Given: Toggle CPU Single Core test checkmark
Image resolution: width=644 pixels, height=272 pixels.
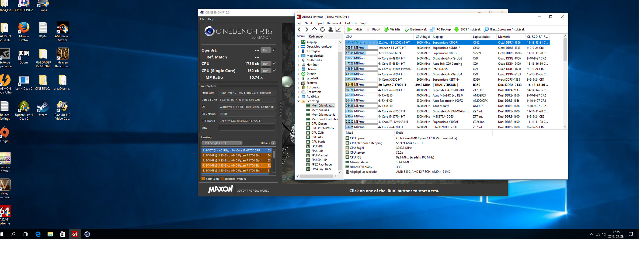Looking at the screenshot, I should (274, 70).
